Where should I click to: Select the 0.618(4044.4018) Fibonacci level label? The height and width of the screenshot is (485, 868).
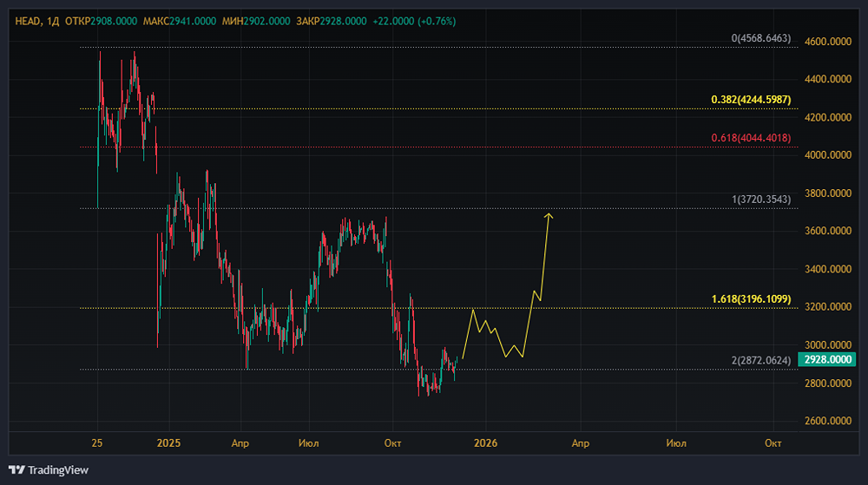(x=751, y=138)
